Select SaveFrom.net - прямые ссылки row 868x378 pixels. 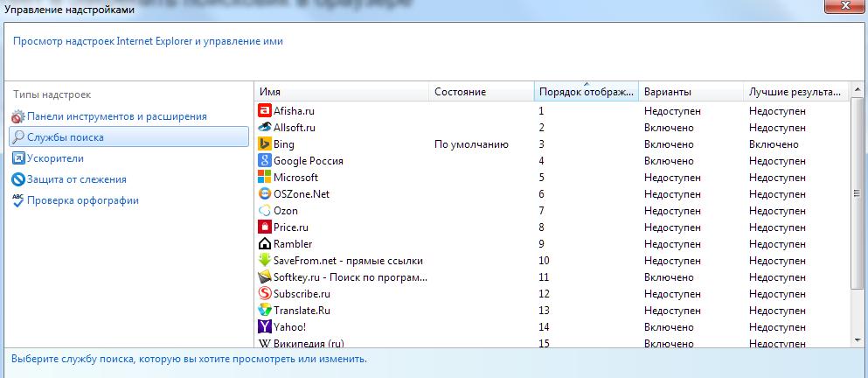[x=348, y=261]
